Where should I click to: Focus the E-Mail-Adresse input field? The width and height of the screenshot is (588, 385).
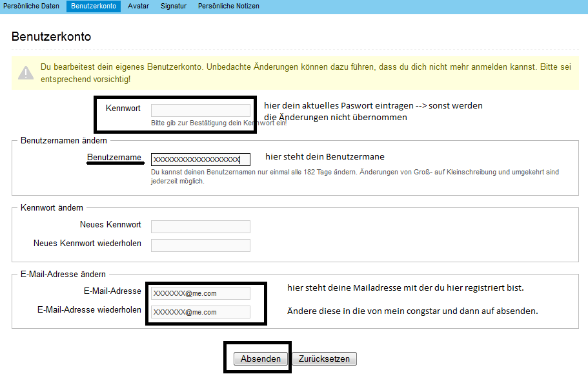pos(200,293)
